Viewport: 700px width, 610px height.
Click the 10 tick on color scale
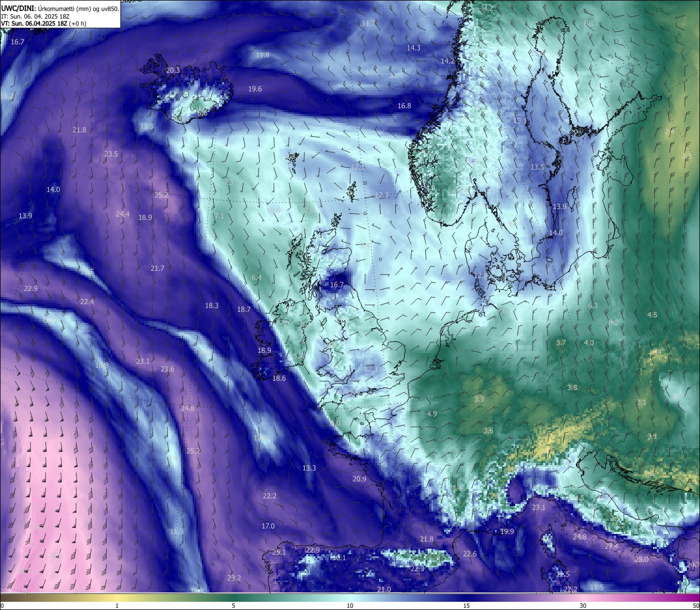tap(349, 606)
